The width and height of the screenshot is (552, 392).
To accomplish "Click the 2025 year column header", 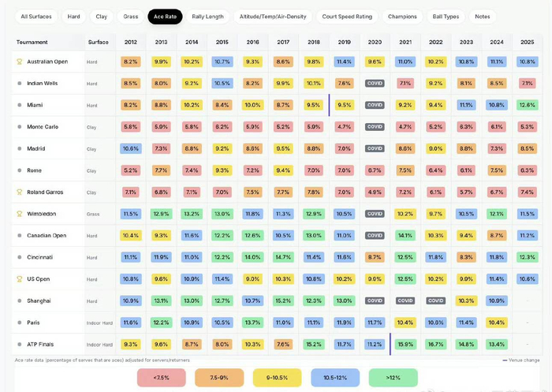I will (x=527, y=43).
